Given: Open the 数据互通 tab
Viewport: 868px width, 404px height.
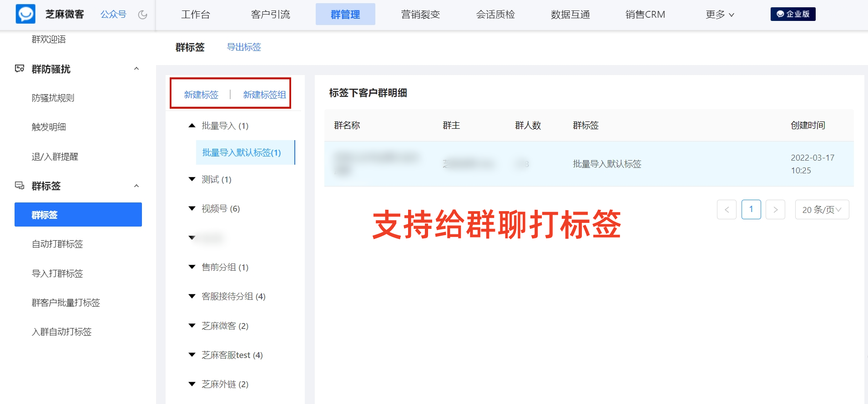Looking at the screenshot, I should pyautogui.click(x=570, y=15).
